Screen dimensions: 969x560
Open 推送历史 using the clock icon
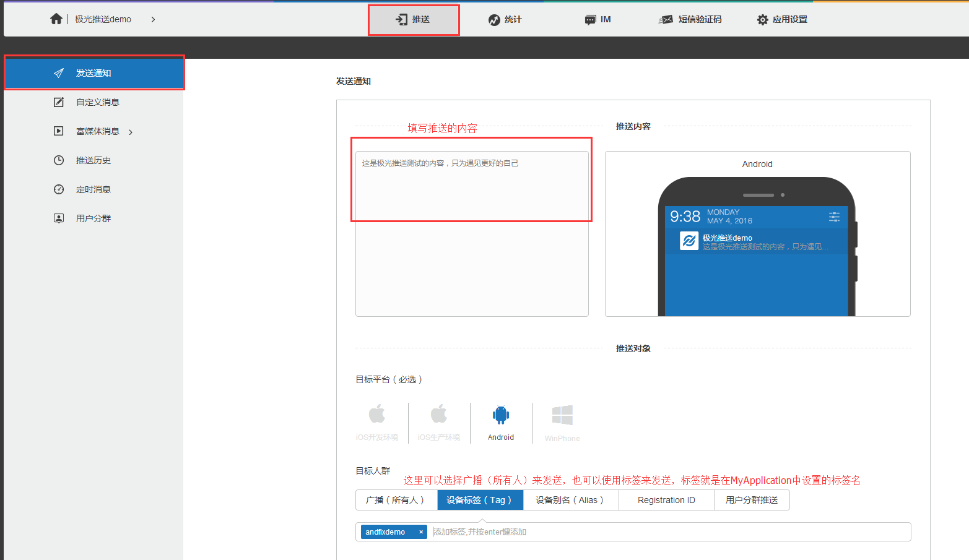click(x=58, y=160)
